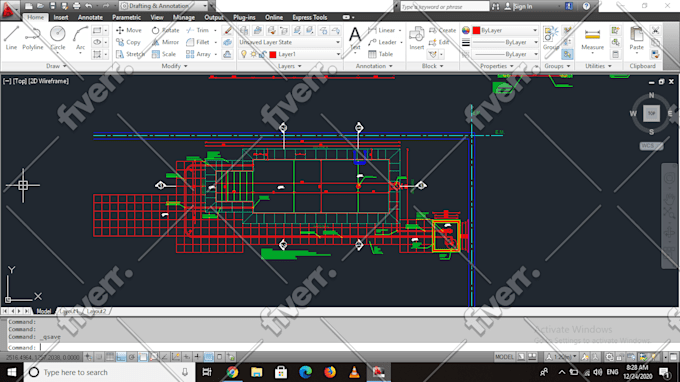Open the linetype ByLayer dropdown
Screen dimensions: 680x382
pyautogui.click(x=505, y=54)
